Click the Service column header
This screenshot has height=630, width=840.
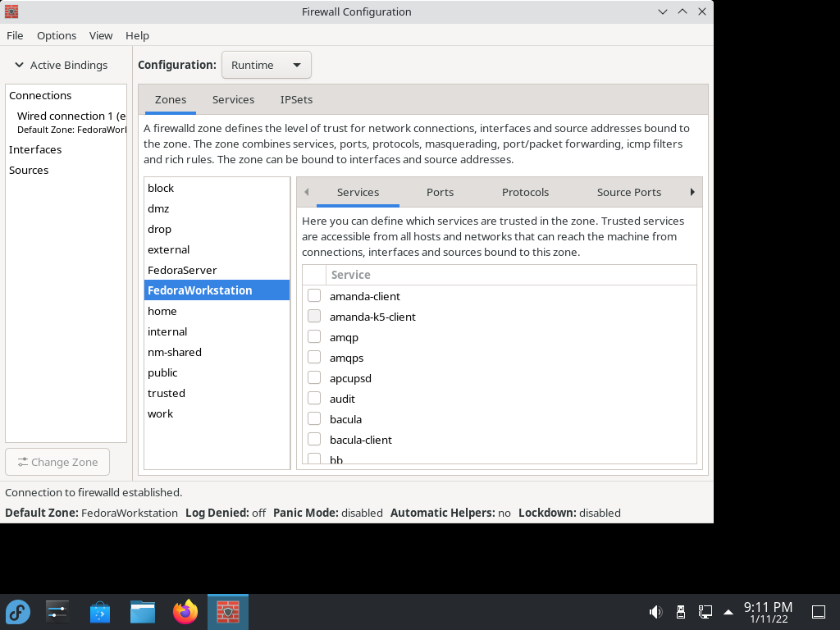(511, 275)
